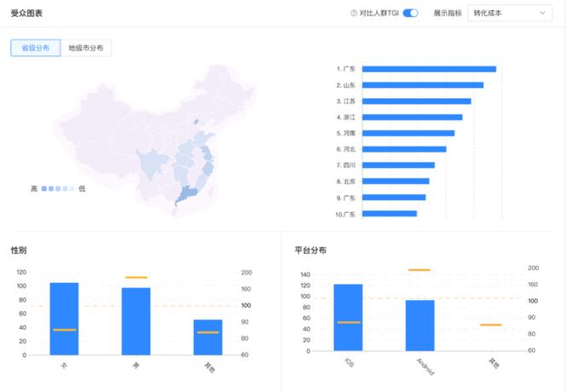Click the orange TGI marker above Android bar
The height and width of the screenshot is (392, 566).
419,269
